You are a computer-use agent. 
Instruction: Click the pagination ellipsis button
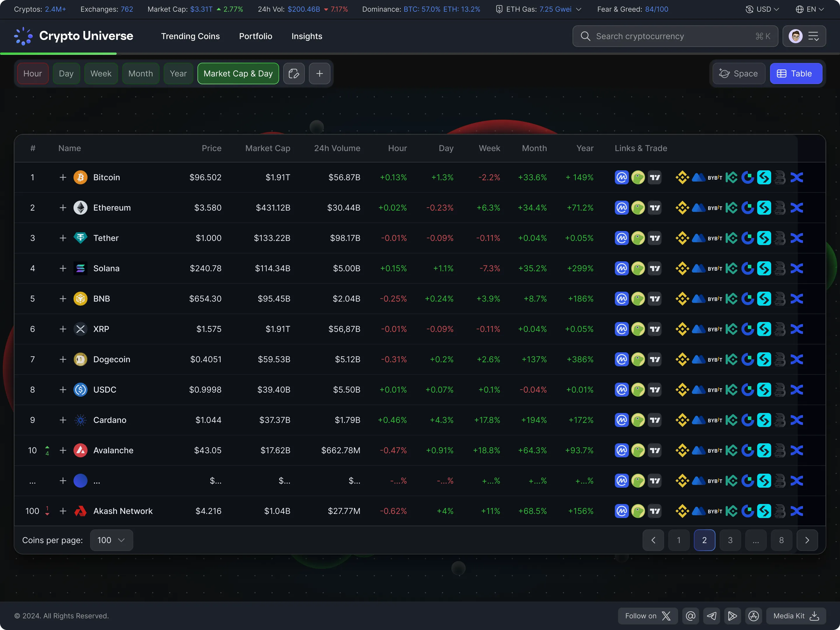[756, 540]
